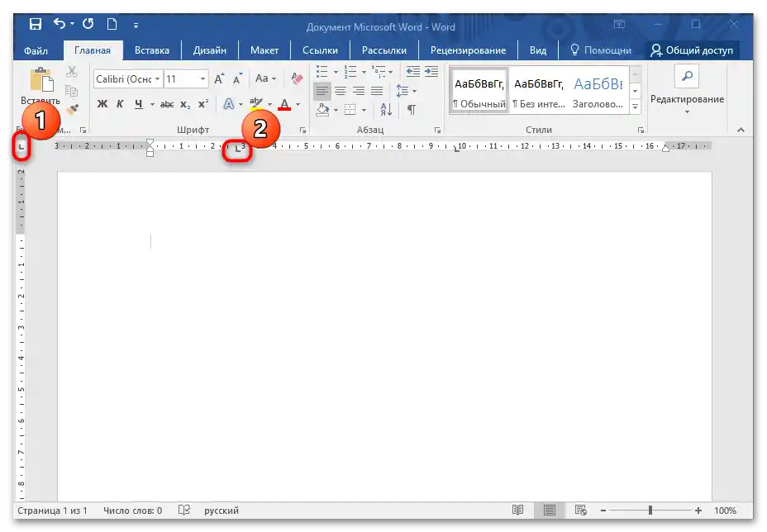767x532 pixels.
Task: Decrease paragraph indent
Action: point(413,72)
